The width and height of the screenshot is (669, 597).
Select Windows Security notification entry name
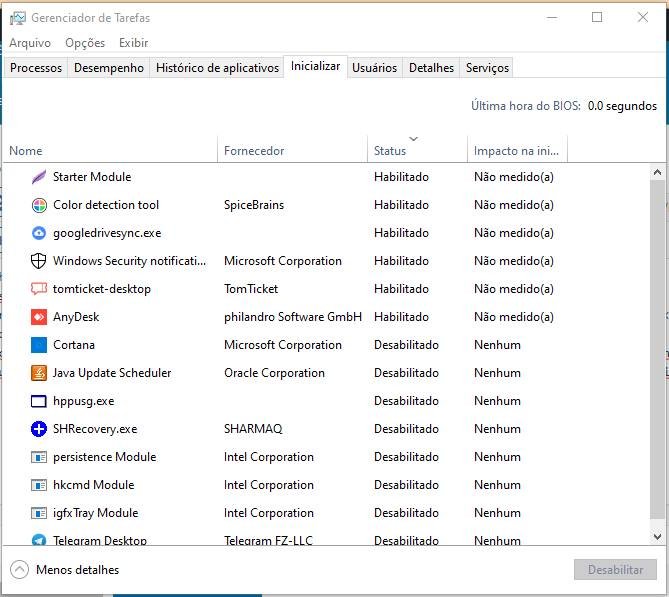129,261
